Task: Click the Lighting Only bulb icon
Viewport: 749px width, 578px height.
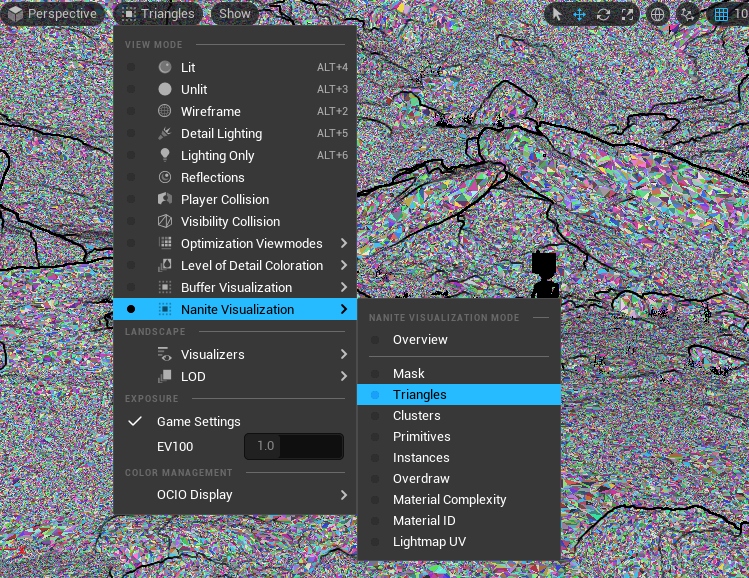Action: click(165, 155)
